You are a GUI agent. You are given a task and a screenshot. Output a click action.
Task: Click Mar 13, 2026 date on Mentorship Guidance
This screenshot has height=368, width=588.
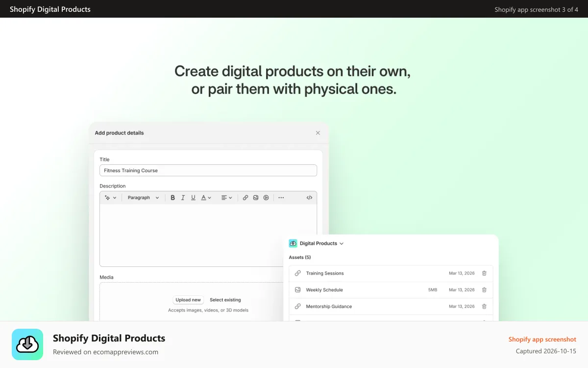462,306
